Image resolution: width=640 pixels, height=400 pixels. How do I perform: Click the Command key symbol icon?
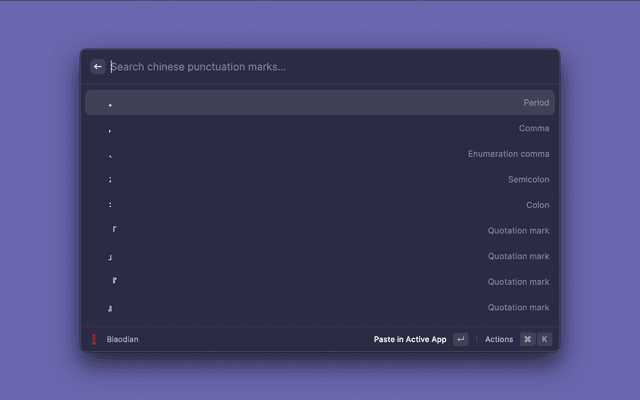click(527, 339)
